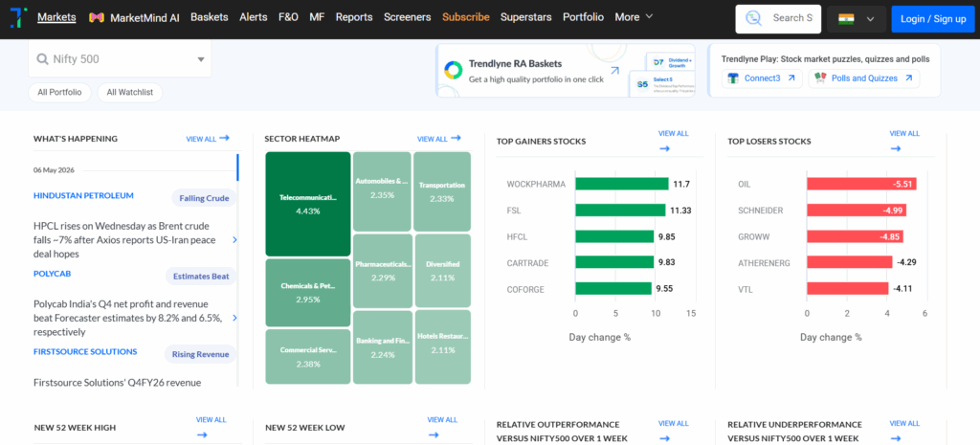980x445 pixels.
Task: Select the Diversified heatmap tile
Action: [442, 271]
